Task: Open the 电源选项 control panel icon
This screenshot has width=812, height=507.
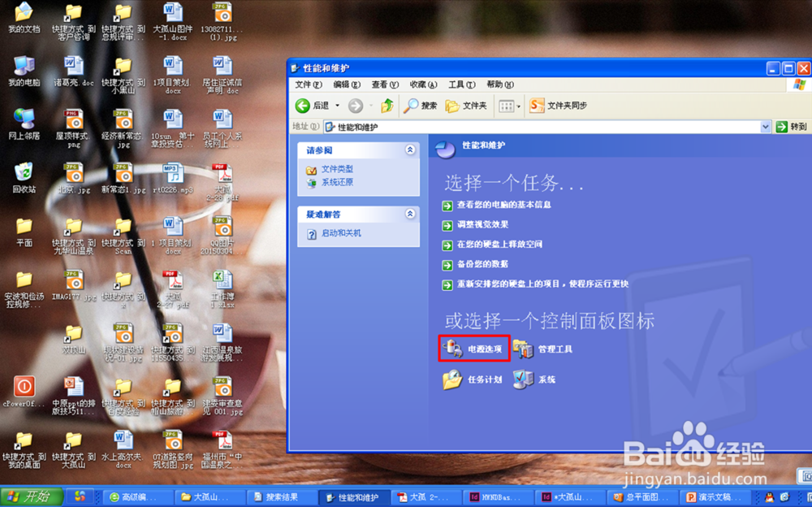Action: (474, 349)
